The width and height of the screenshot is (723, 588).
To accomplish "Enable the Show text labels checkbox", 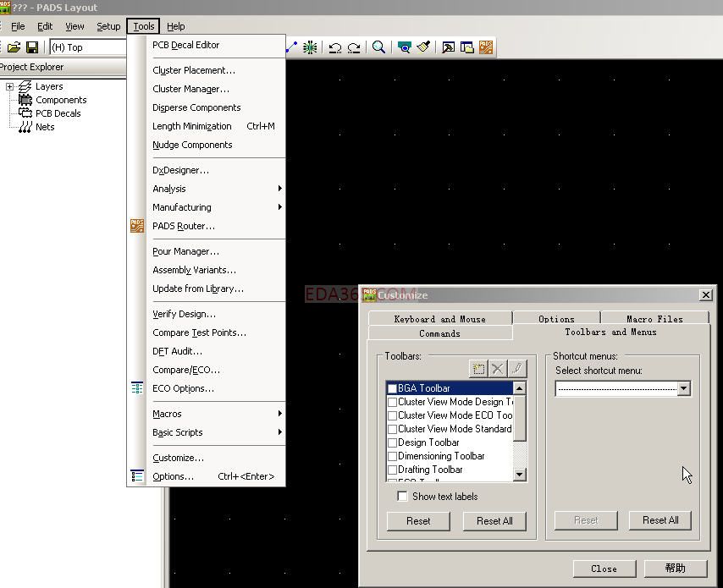I will 403,497.
